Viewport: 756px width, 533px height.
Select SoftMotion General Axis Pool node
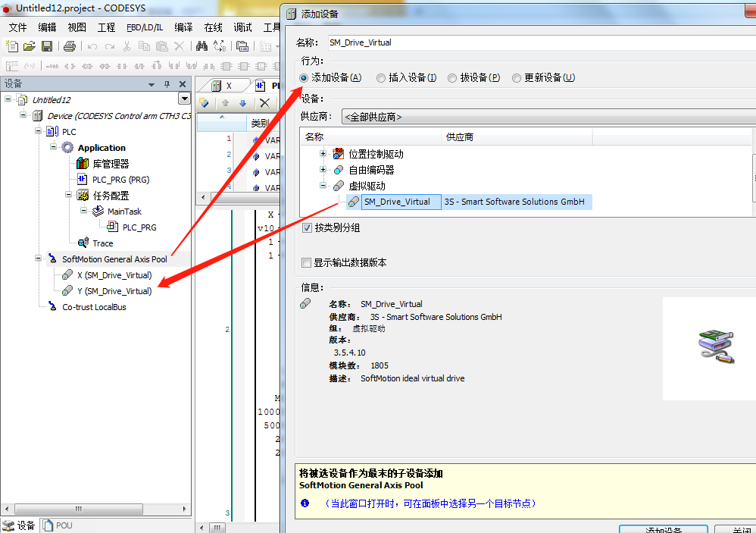coord(114,259)
